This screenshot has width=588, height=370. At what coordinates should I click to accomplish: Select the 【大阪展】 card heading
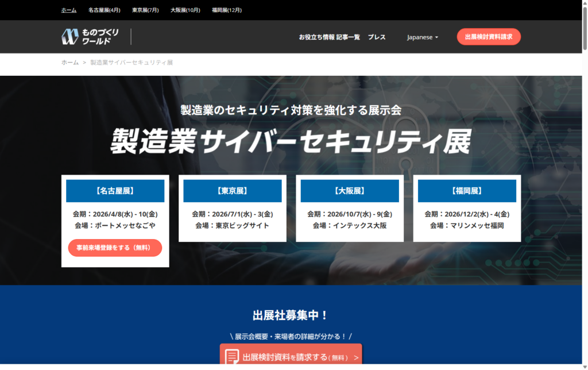(350, 191)
